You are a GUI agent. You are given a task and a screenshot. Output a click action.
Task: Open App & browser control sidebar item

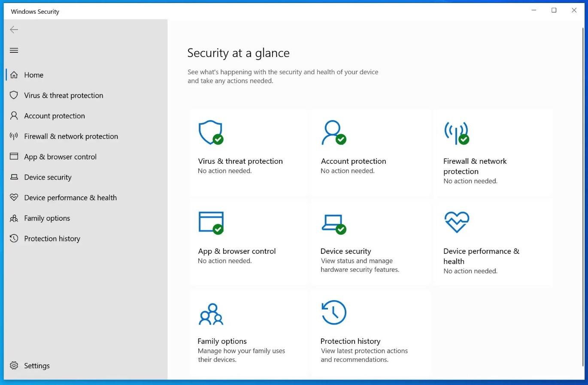60,157
